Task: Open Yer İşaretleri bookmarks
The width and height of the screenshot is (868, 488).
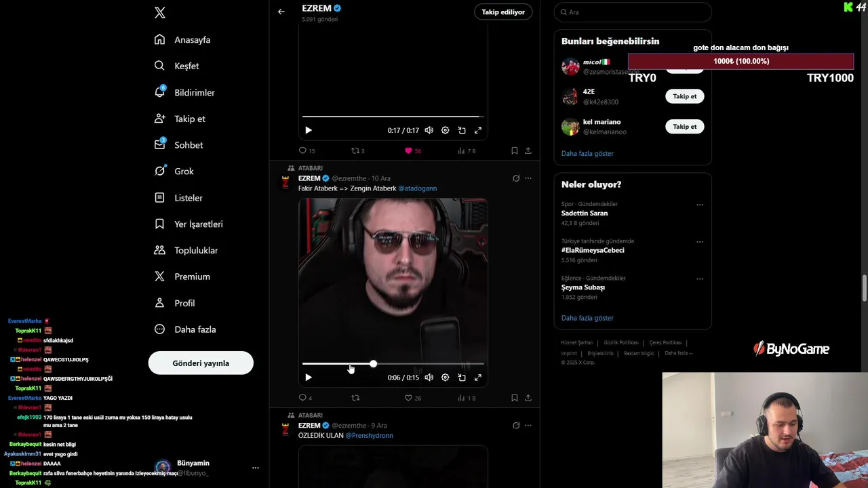Action: [189, 224]
